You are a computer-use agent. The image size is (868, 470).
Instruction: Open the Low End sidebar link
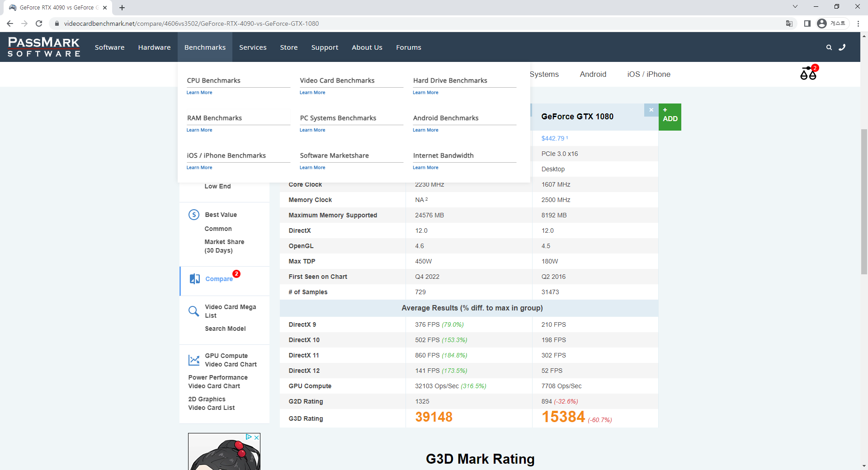(x=217, y=186)
